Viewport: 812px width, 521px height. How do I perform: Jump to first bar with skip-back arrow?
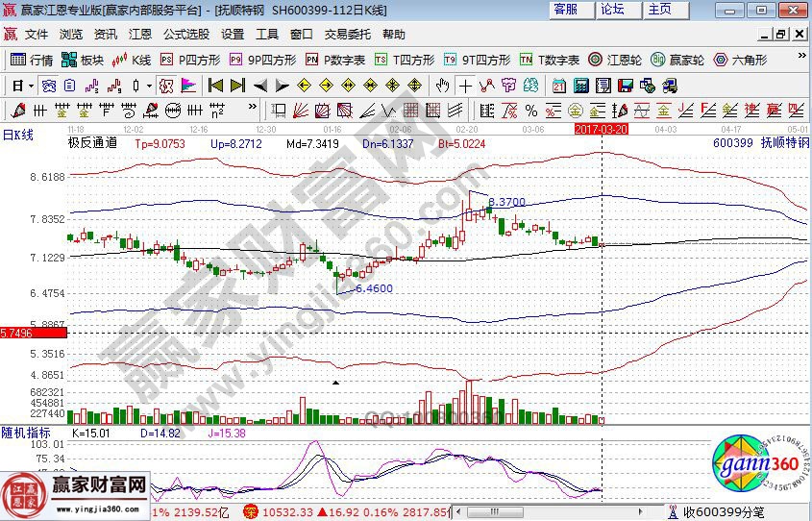pos(216,85)
